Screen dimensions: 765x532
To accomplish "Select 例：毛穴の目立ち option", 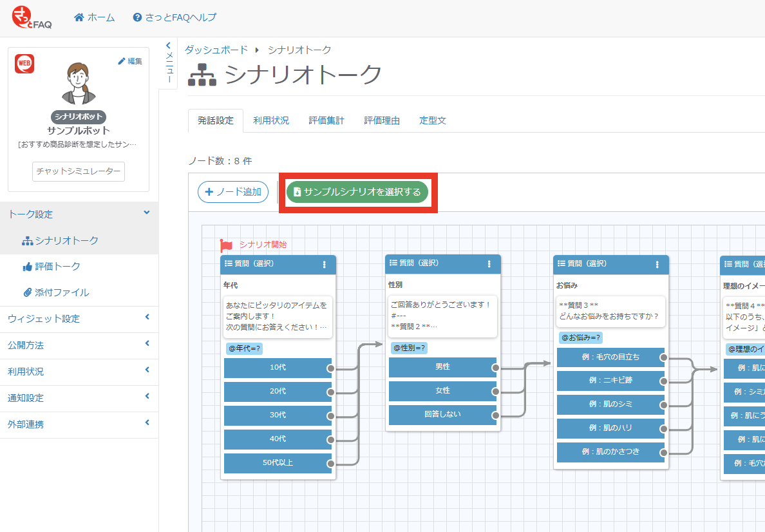I will pos(610,357).
